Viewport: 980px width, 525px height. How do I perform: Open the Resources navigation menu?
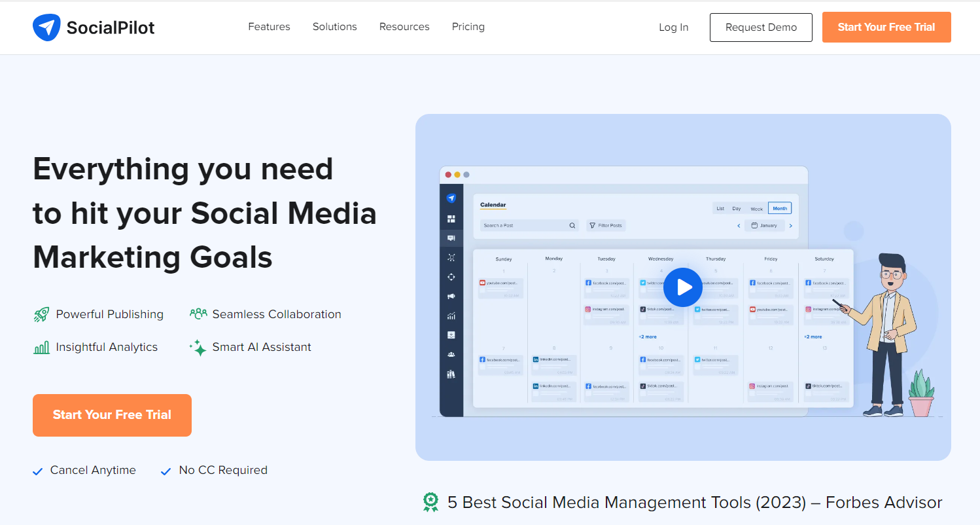(404, 27)
